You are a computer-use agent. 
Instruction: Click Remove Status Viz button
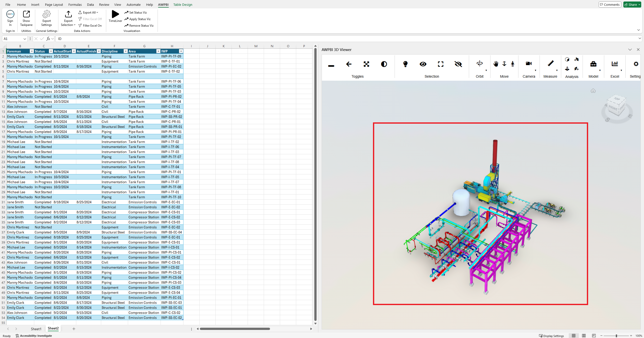(139, 26)
